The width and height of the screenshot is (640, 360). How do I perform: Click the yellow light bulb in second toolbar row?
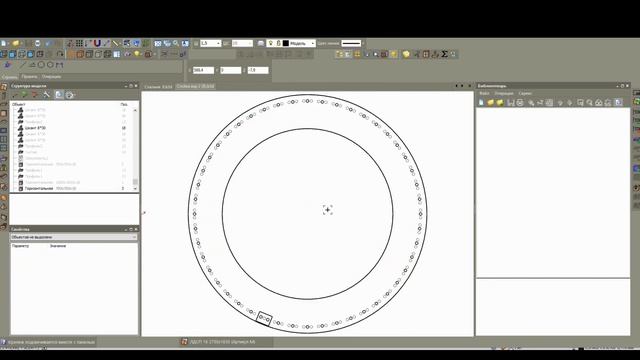coord(137,54)
